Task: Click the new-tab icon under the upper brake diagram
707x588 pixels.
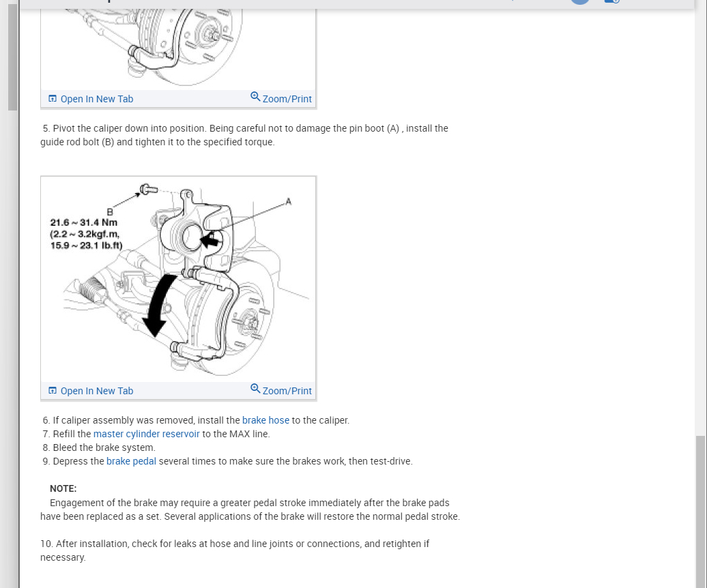Action: click(53, 99)
